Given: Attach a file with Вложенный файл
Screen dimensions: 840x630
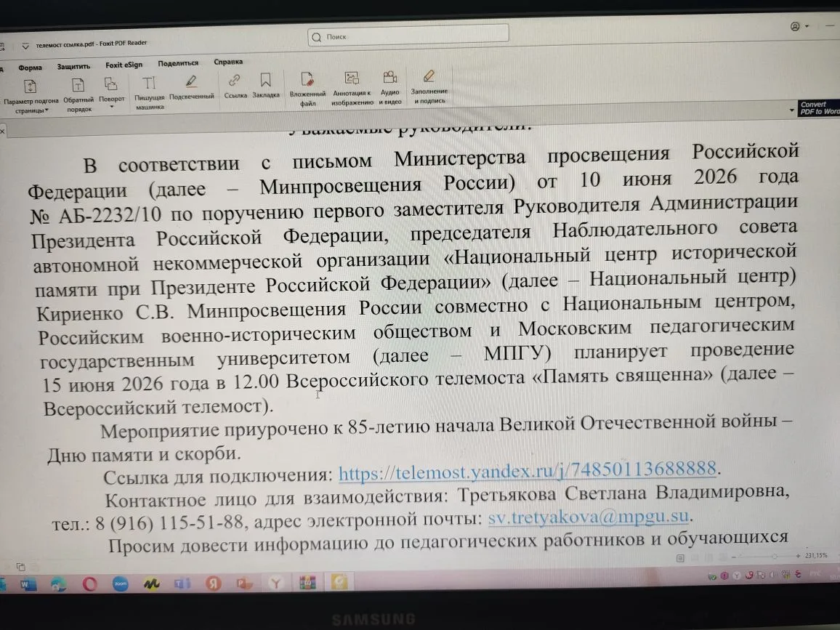Looking at the screenshot, I should pos(307,89).
